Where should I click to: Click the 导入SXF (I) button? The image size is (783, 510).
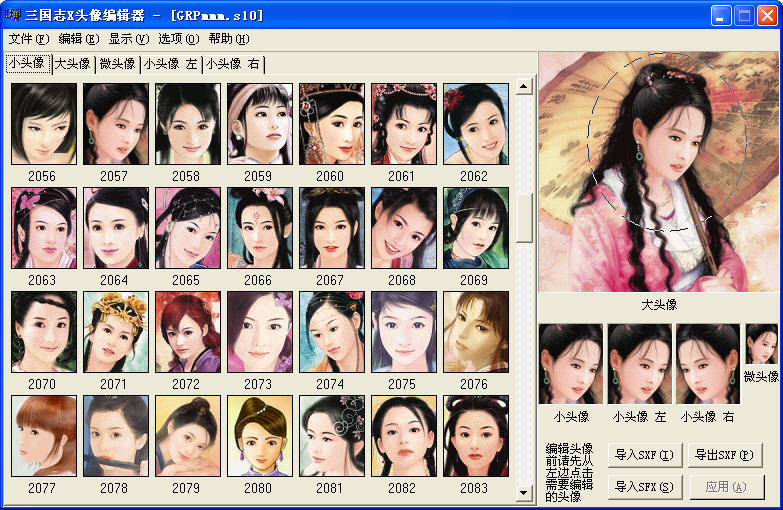pos(645,455)
